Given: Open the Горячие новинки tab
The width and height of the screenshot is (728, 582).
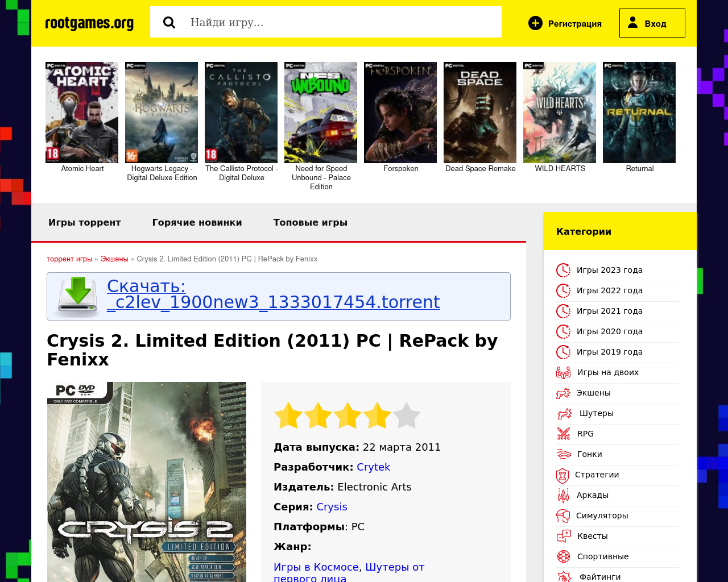Looking at the screenshot, I should [x=197, y=222].
